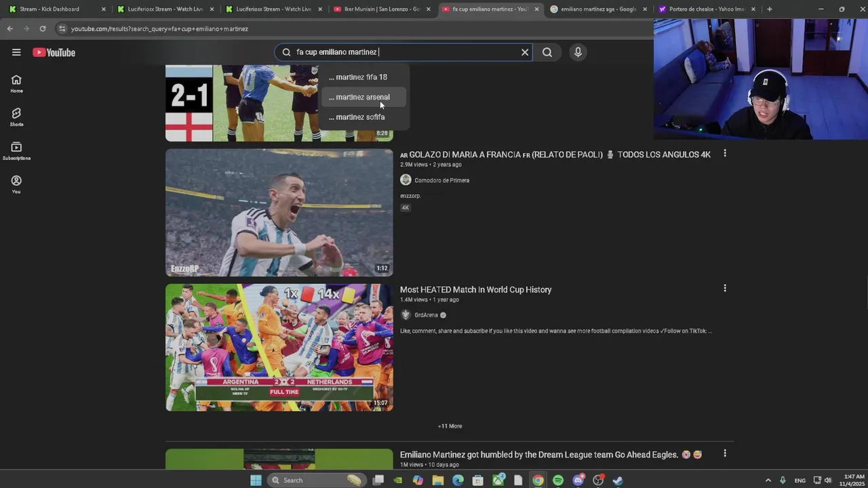The image size is (868, 488).
Task: Show hidden system tray icons
Action: coord(768,481)
